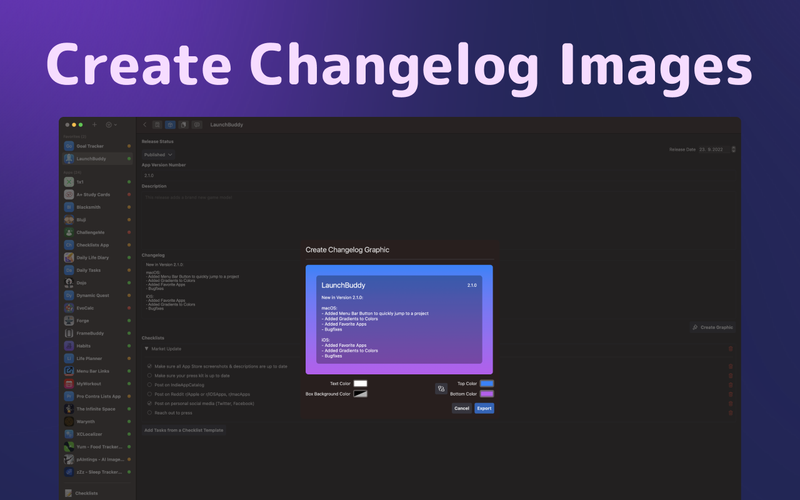800x500 pixels.
Task: Click the swap gradient colors icon
Action: (441, 389)
